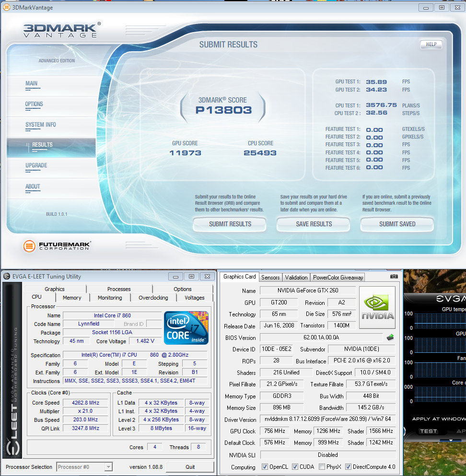The height and width of the screenshot is (476, 466).
Task: Switch to the E-LEET Graphics tab
Action: pyautogui.click(x=55, y=289)
